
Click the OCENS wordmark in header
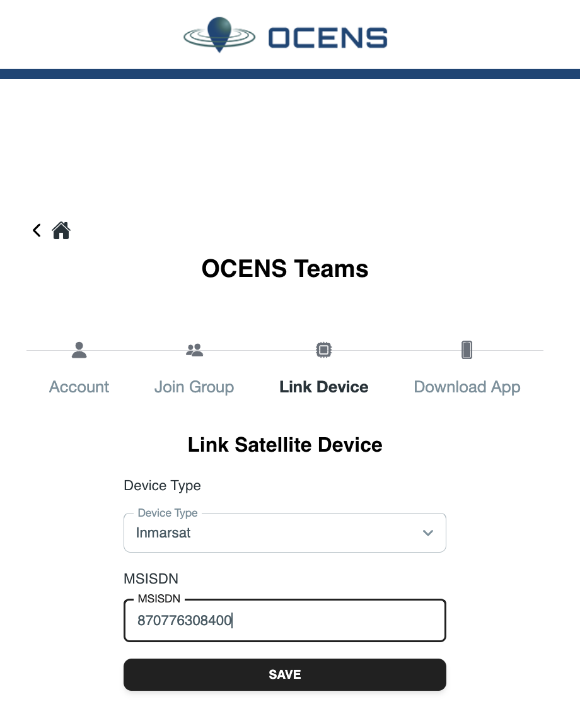[328, 38]
